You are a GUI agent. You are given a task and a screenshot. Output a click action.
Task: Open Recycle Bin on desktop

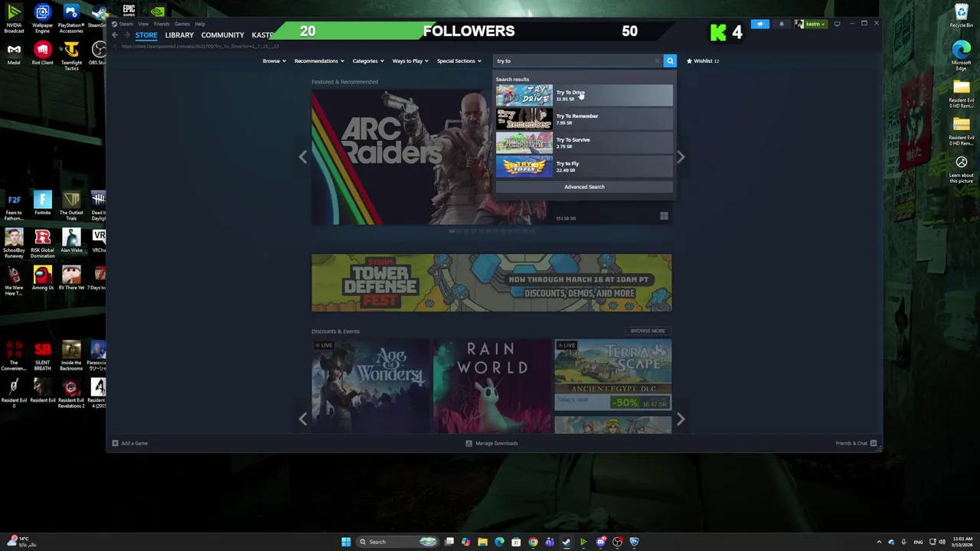(962, 16)
